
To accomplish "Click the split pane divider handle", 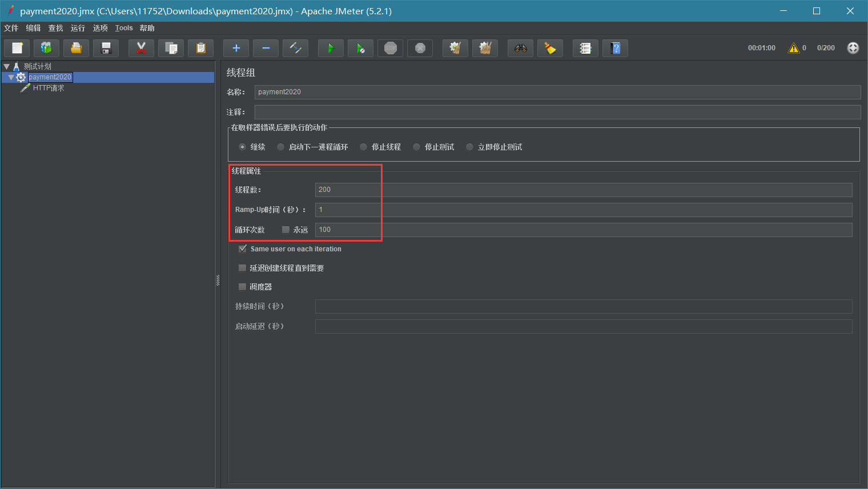I will pos(218,280).
